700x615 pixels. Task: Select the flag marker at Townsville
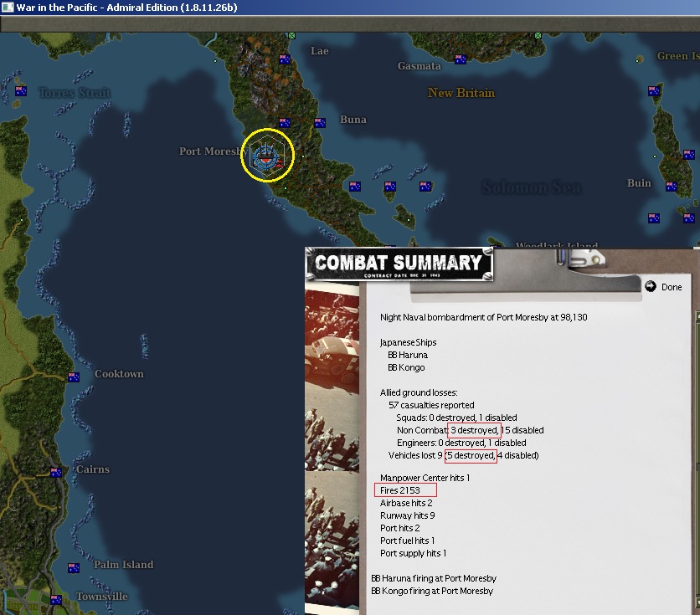(56, 600)
